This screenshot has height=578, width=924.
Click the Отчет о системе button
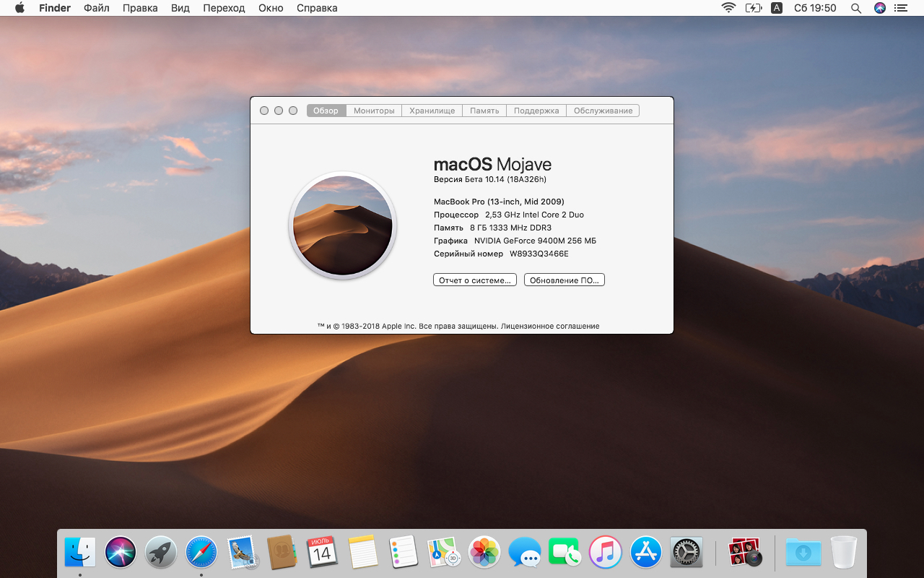point(475,280)
